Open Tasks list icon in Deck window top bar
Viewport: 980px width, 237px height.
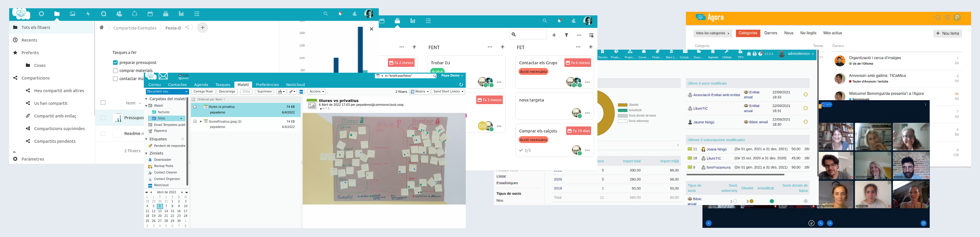pyautogui.click(x=428, y=21)
